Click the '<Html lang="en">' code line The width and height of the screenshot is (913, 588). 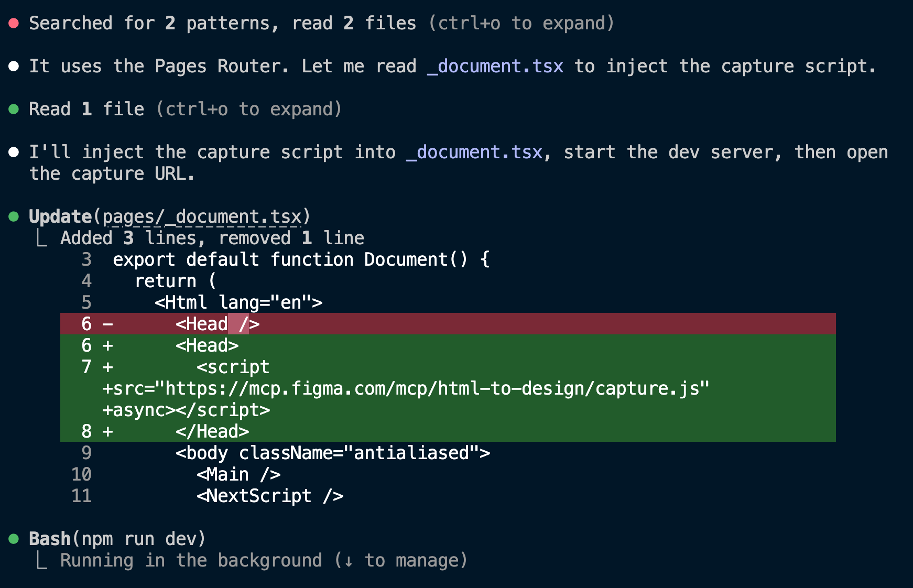coord(238,303)
